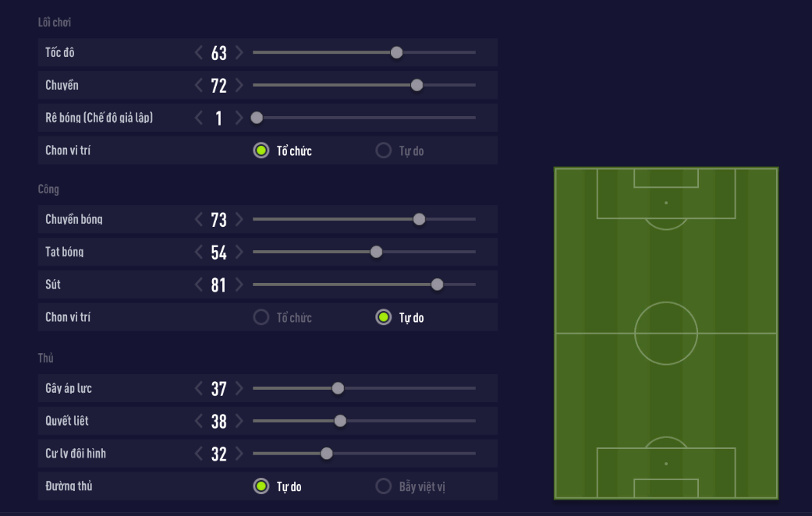Click the Rê bóng slider handle
The image size is (812, 516).
[257, 118]
